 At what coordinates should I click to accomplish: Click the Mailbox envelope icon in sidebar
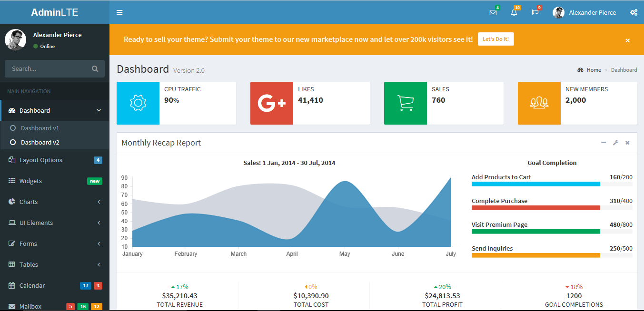coord(12,306)
